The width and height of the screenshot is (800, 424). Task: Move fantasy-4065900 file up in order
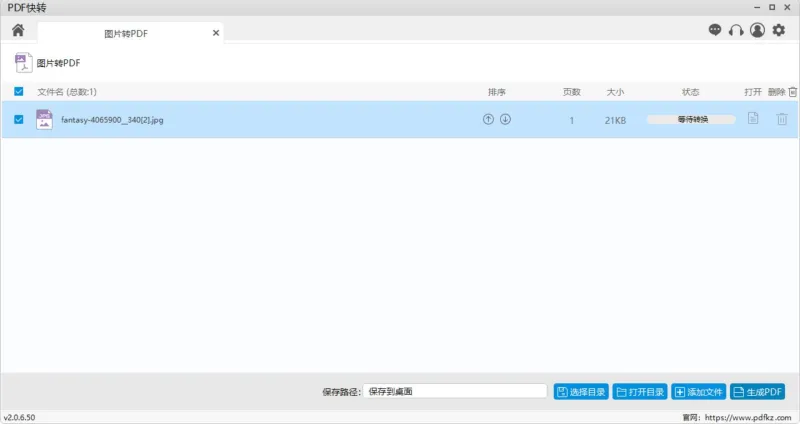[488, 119]
